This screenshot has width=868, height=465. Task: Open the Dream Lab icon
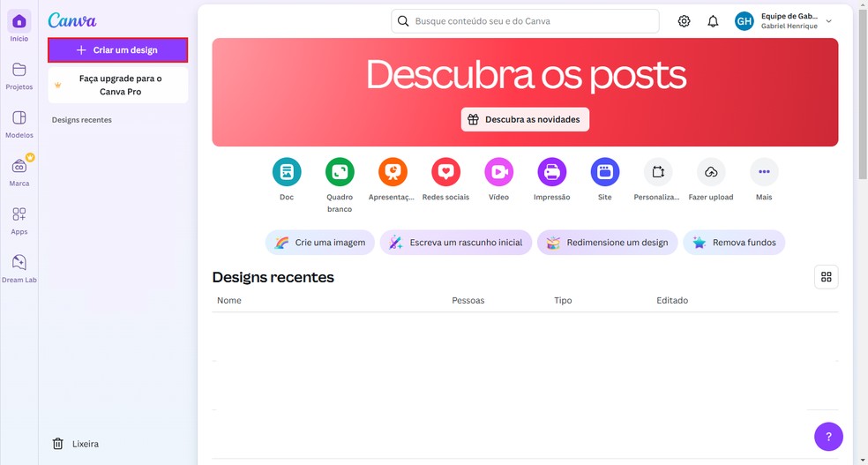[x=19, y=262]
